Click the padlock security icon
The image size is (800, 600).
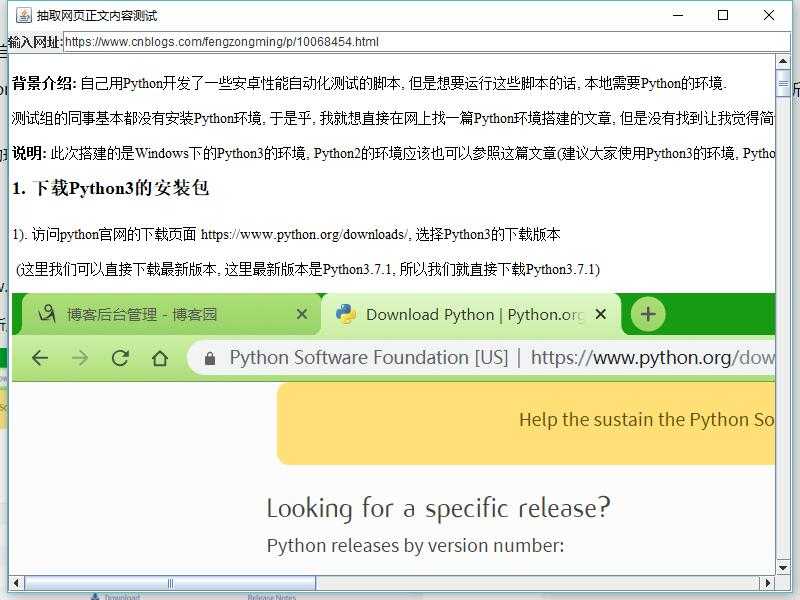tap(210, 359)
